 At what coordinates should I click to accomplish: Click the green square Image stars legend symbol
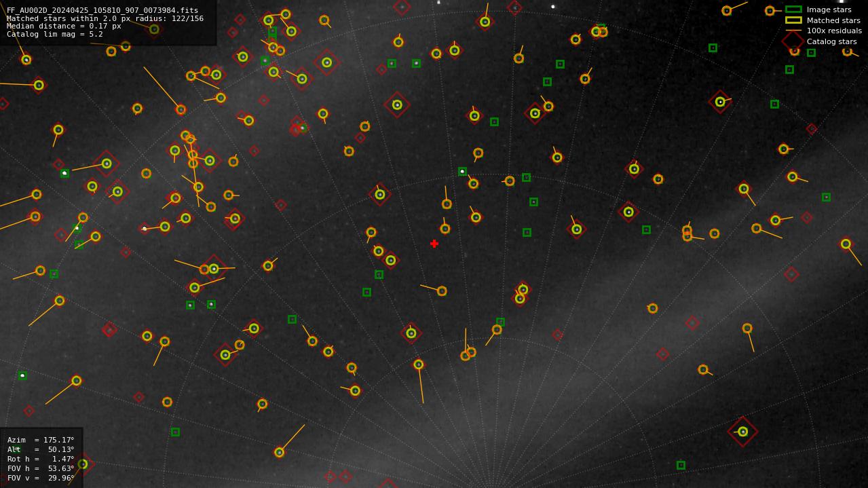coord(793,10)
